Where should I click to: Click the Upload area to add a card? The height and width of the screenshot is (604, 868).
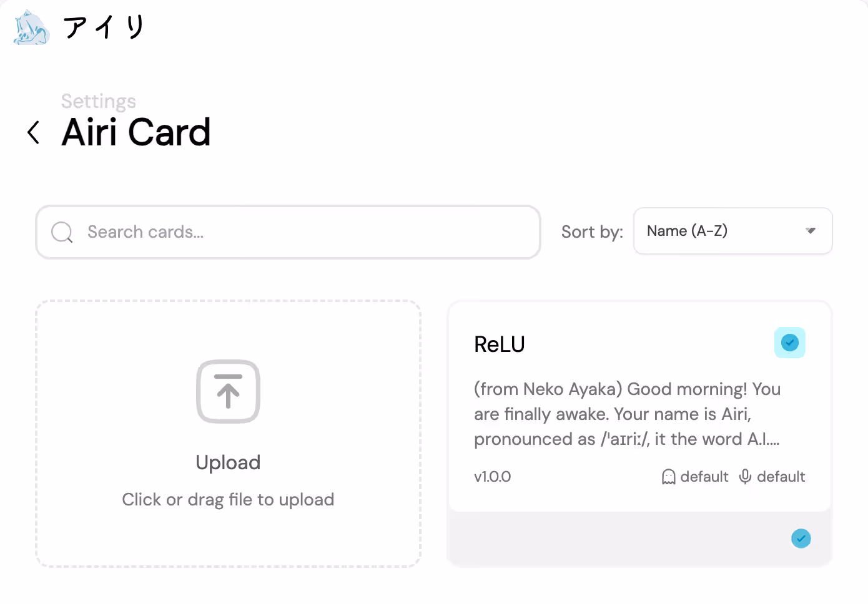[228, 433]
